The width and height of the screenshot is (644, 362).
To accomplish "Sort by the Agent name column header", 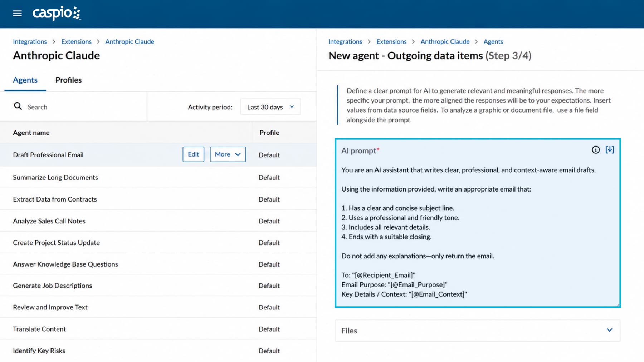I will tap(31, 133).
